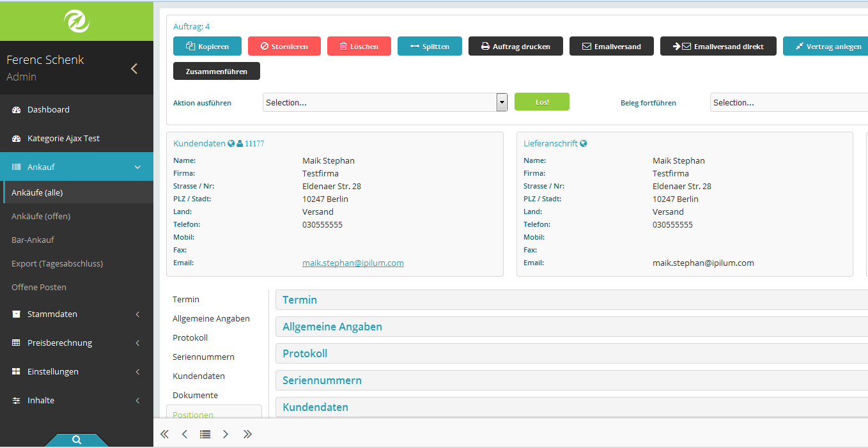Image resolution: width=868 pixels, height=448 pixels.
Task: Open Kategorie Ajax Test menu item
Action: point(77,138)
